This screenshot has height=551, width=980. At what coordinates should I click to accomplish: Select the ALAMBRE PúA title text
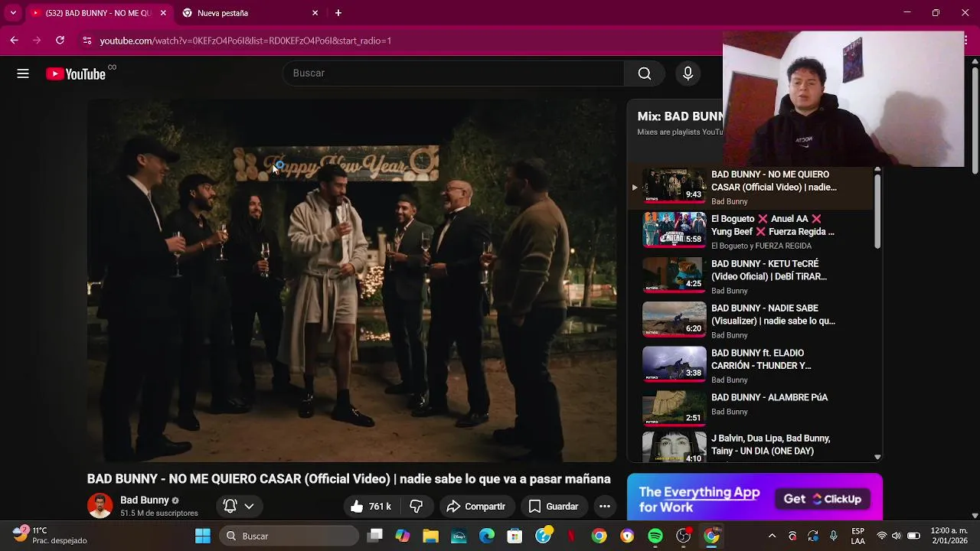tap(769, 398)
